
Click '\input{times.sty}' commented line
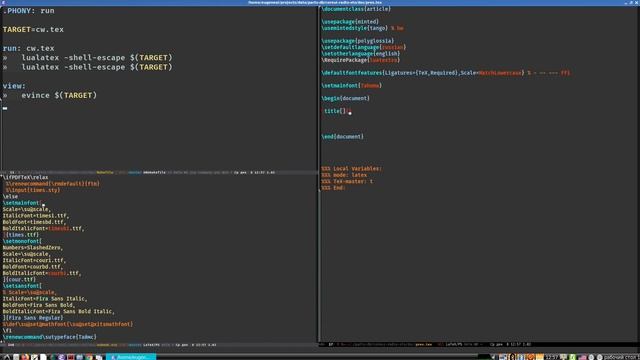(x=33, y=190)
